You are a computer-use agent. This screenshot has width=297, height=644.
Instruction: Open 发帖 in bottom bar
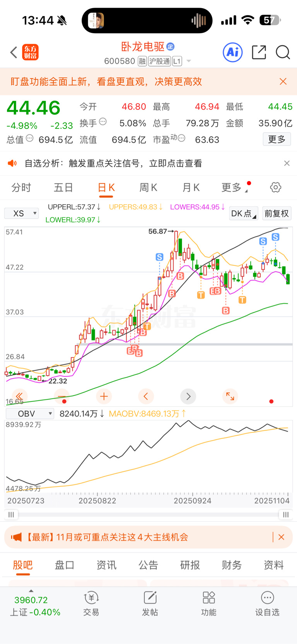150,604
